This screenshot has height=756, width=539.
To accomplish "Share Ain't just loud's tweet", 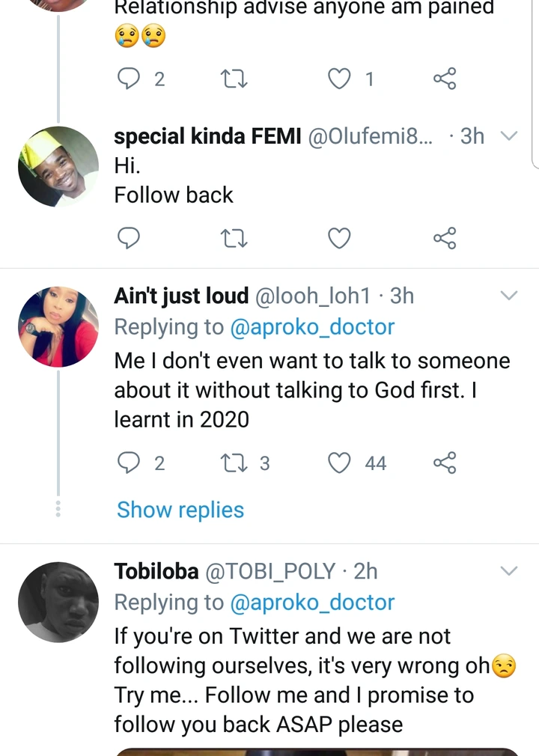I will (x=445, y=463).
